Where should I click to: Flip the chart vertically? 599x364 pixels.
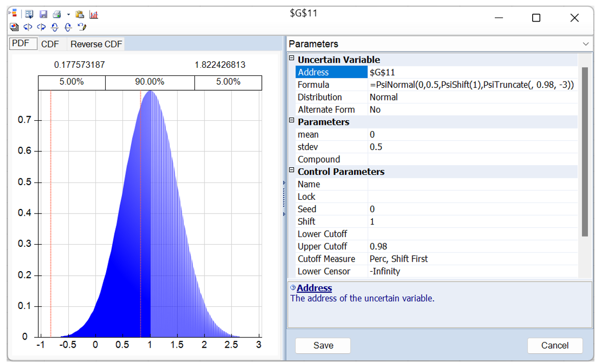point(55,27)
